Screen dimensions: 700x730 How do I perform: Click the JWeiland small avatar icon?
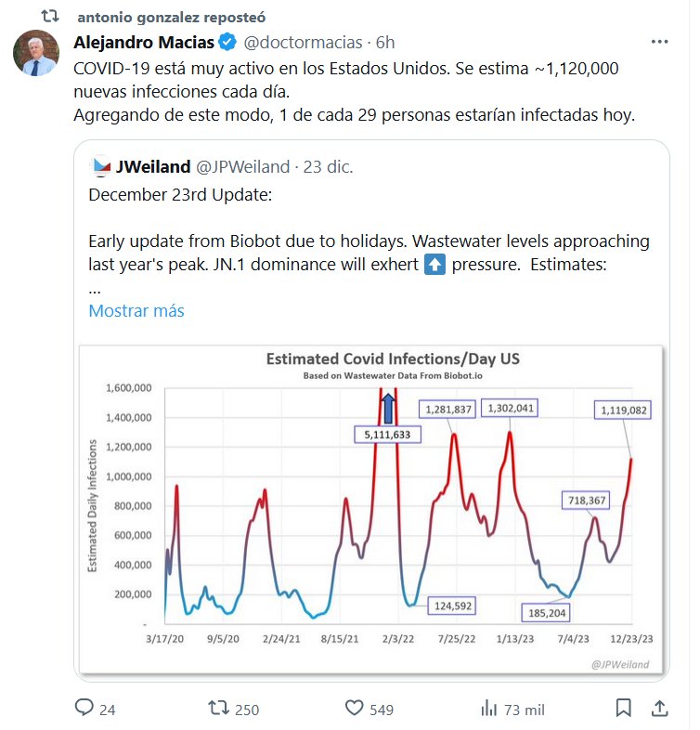coord(100,167)
